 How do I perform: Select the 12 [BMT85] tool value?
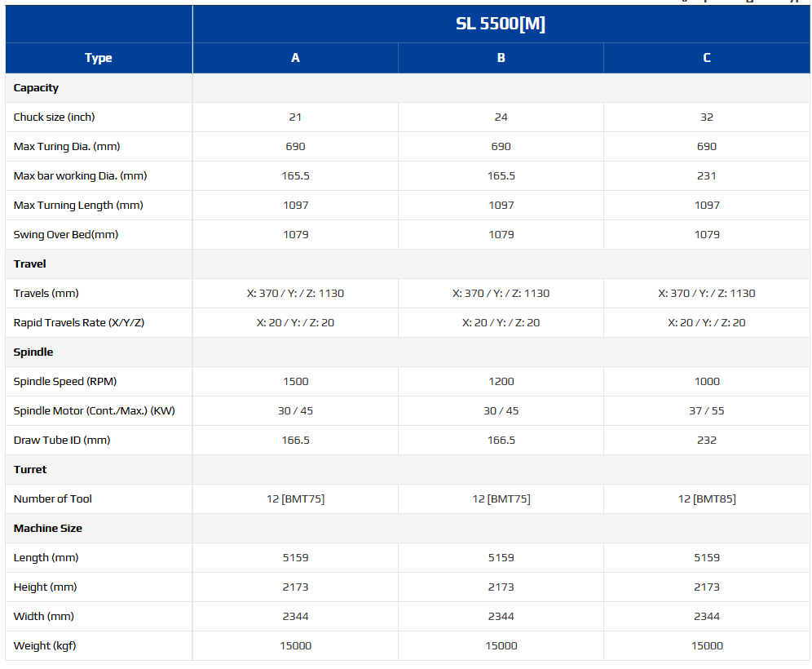pos(707,499)
